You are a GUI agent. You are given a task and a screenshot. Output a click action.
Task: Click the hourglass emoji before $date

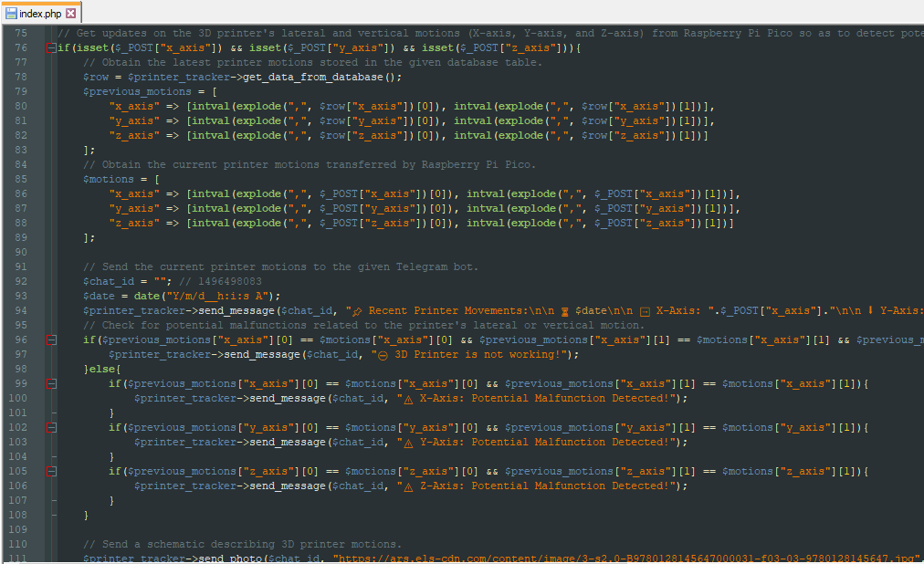pyautogui.click(x=566, y=310)
